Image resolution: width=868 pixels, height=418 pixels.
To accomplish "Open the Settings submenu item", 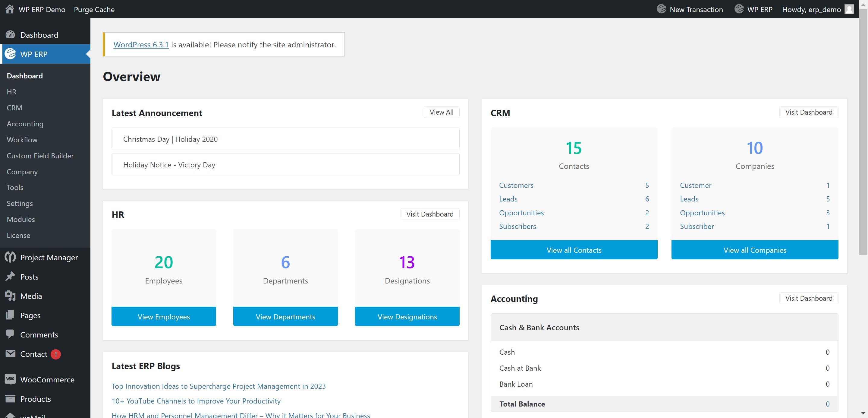I will (20, 203).
